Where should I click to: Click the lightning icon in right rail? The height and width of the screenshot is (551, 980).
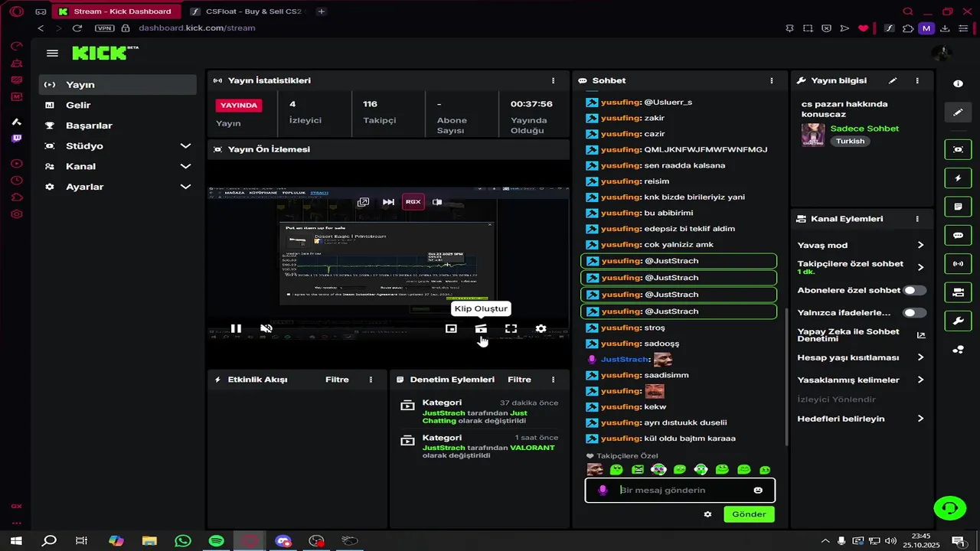click(958, 178)
